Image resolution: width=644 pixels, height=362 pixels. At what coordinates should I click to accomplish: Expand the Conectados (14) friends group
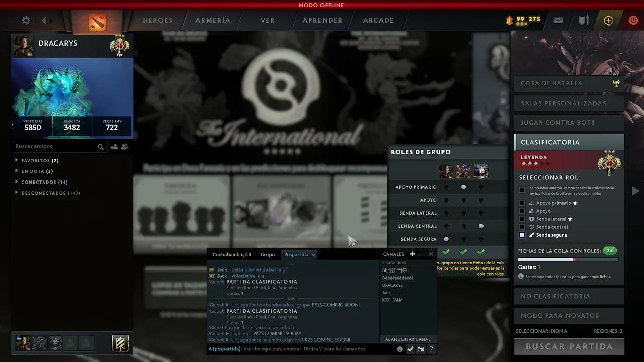pos(42,182)
